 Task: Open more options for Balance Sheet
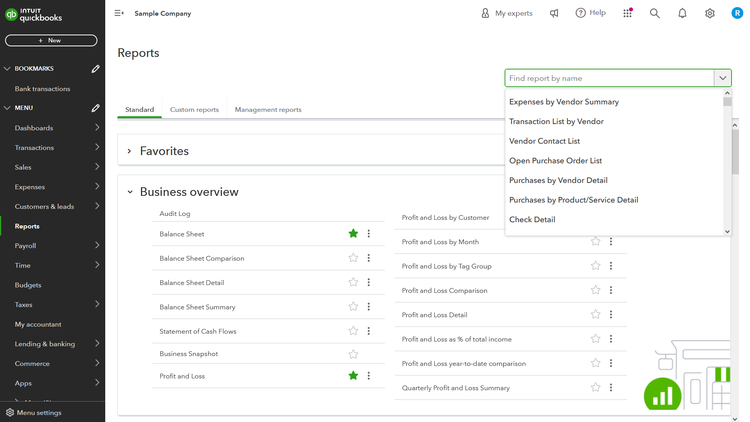click(369, 233)
